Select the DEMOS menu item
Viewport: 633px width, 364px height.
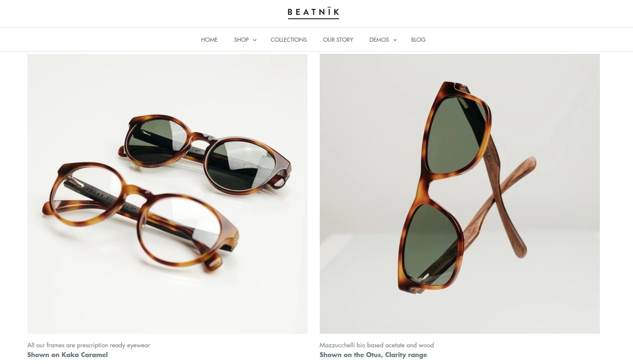pos(379,40)
